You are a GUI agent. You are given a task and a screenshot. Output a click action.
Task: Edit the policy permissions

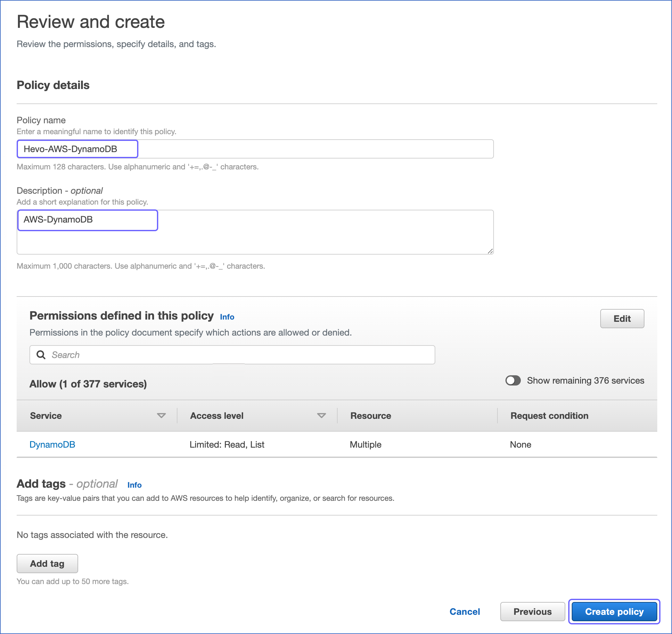click(622, 318)
